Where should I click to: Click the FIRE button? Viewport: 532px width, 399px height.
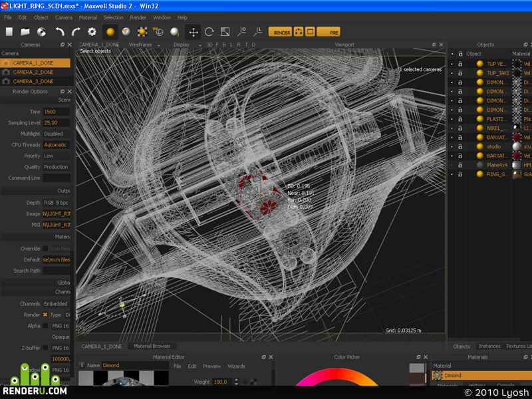329,32
